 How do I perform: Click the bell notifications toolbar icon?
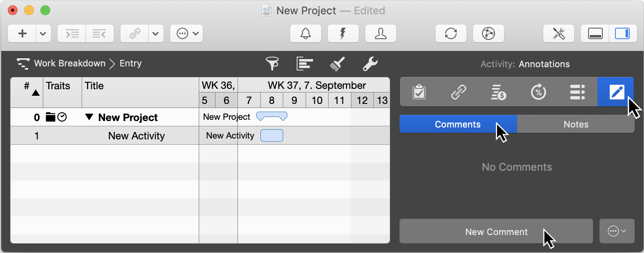(305, 33)
